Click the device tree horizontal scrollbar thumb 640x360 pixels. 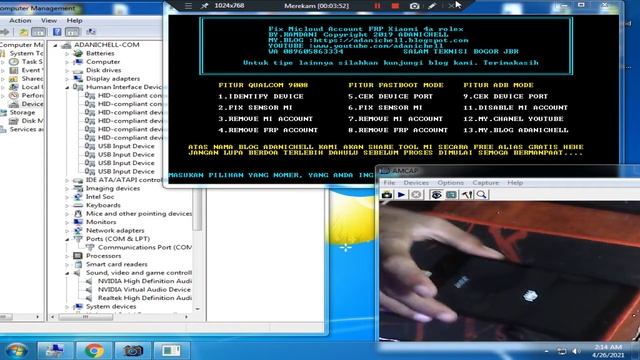click(86, 317)
